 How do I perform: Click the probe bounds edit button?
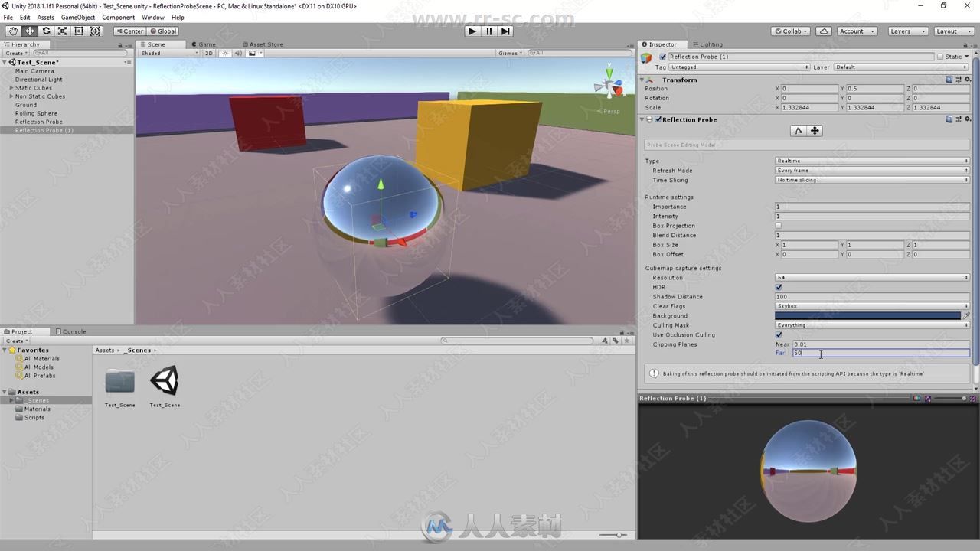[799, 131]
